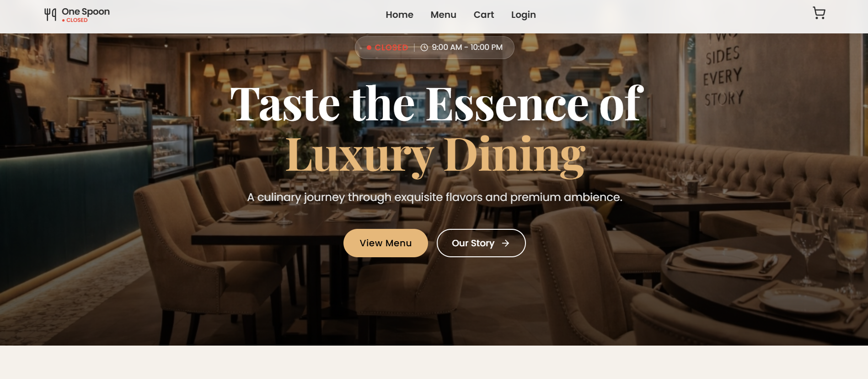The image size is (868, 379).
Task: Click the small CLOSED status under logo
Action: point(77,20)
